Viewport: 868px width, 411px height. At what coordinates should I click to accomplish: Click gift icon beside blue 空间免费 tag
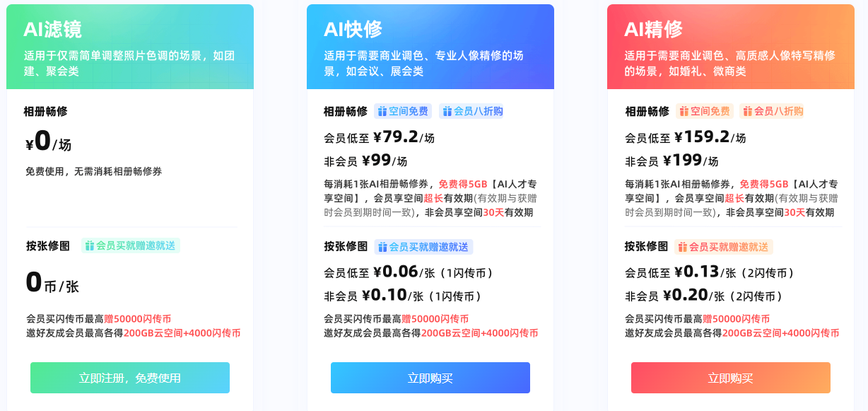[382, 111]
